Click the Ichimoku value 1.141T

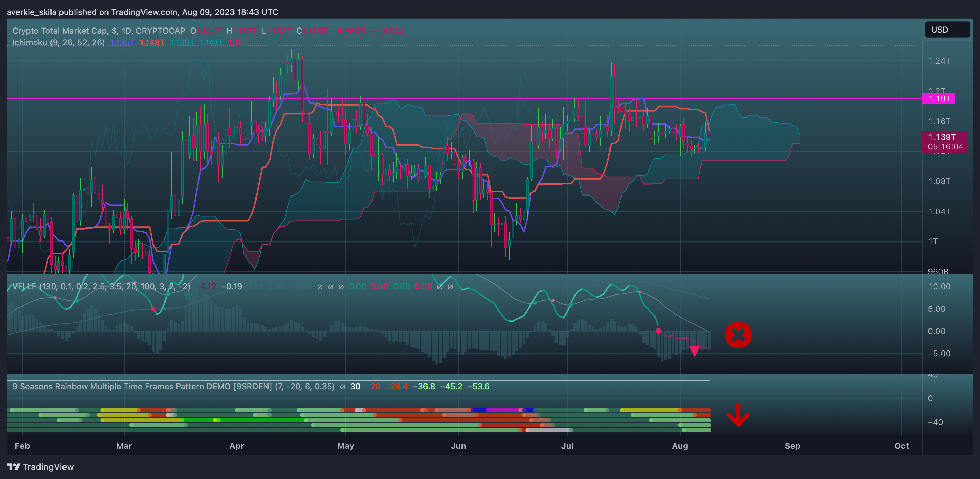coord(211,43)
